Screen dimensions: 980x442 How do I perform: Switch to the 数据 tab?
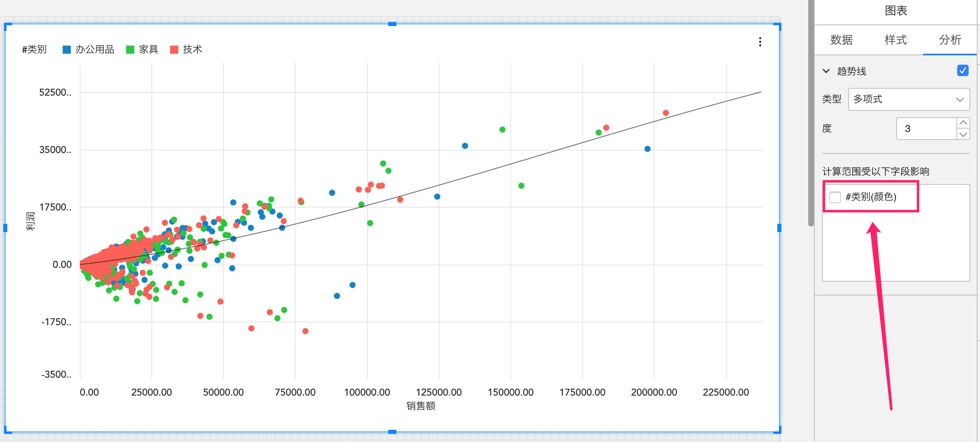point(841,40)
